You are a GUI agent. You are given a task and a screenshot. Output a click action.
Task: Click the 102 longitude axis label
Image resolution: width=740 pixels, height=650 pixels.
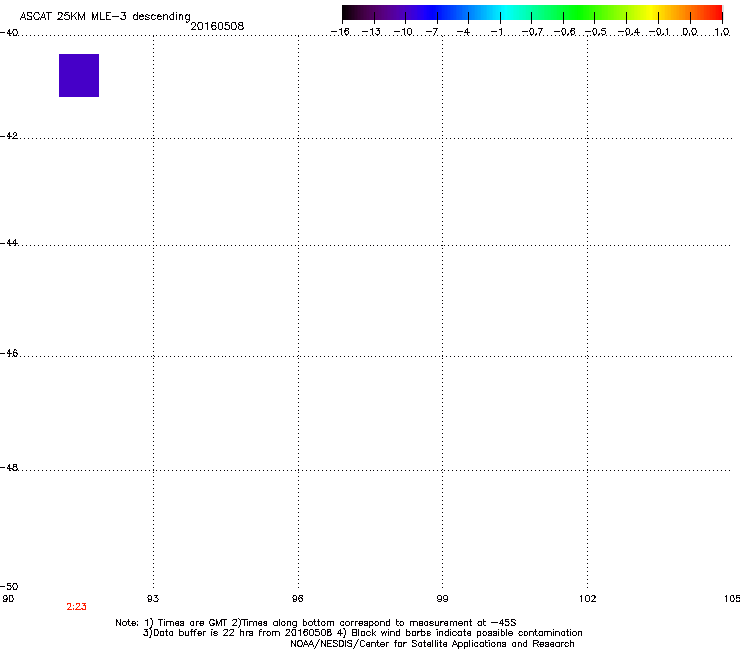pyautogui.click(x=587, y=599)
